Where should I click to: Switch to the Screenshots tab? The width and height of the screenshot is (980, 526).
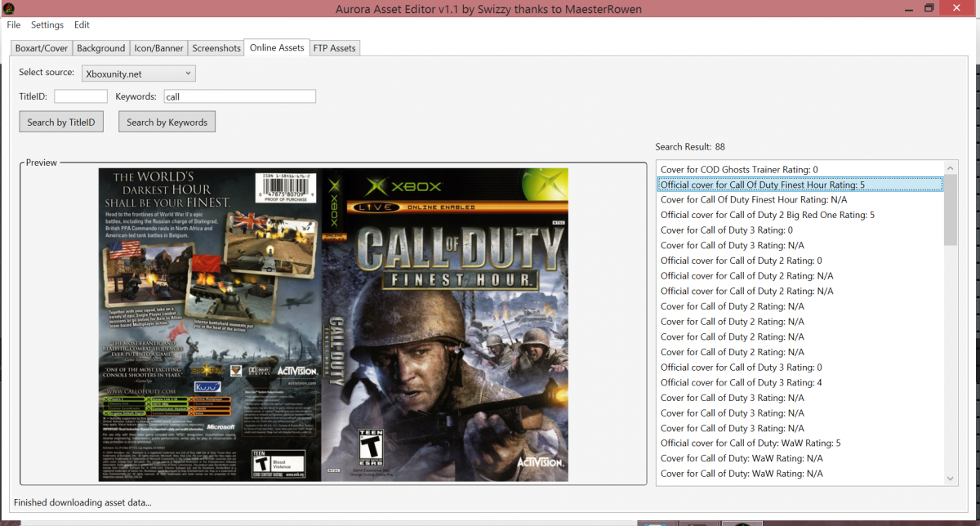coord(216,48)
